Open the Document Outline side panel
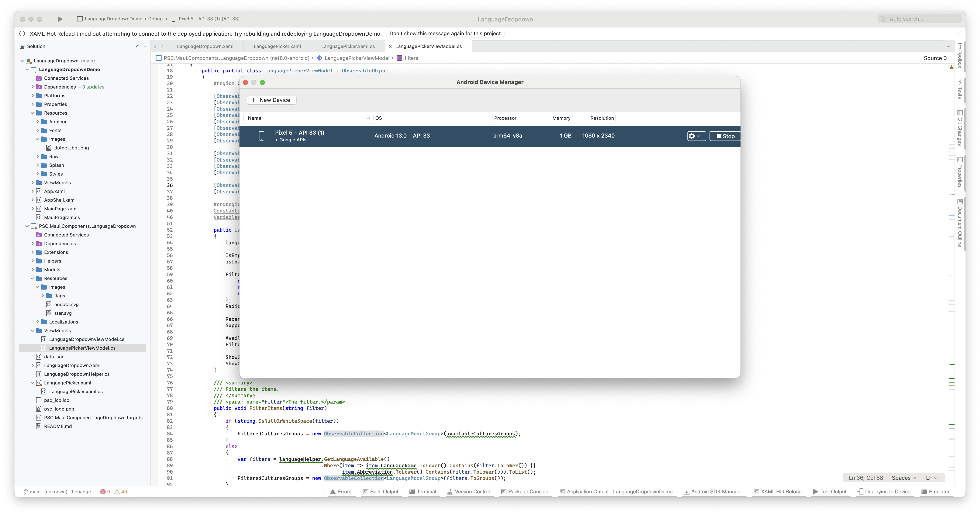The height and width of the screenshot is (515, 980). pyautogui.click(x=960, y=223)
